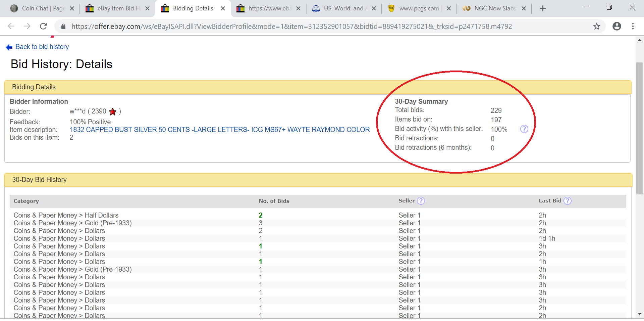Close the US, World, and Ancient tab
644x321 pixels.
point(374,8)
